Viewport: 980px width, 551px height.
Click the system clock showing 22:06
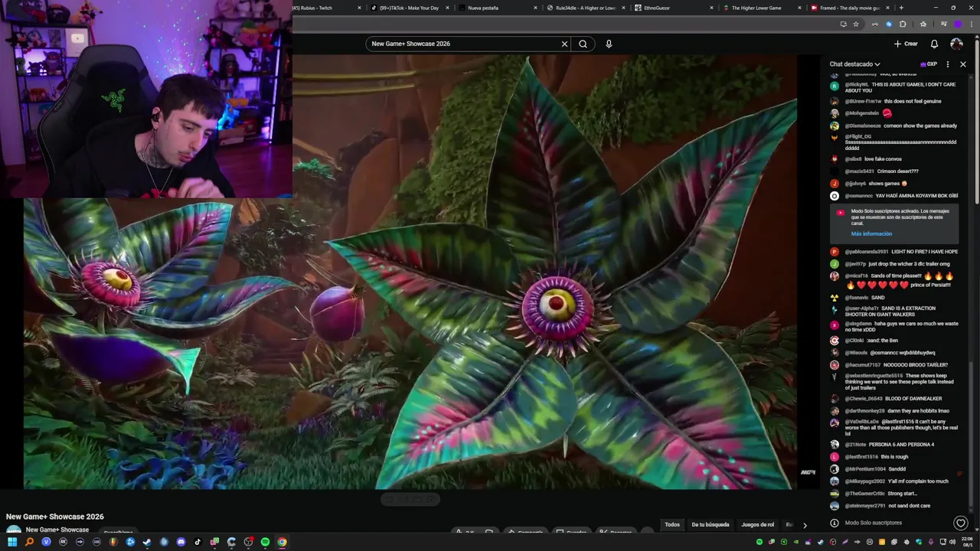(969, 542)
